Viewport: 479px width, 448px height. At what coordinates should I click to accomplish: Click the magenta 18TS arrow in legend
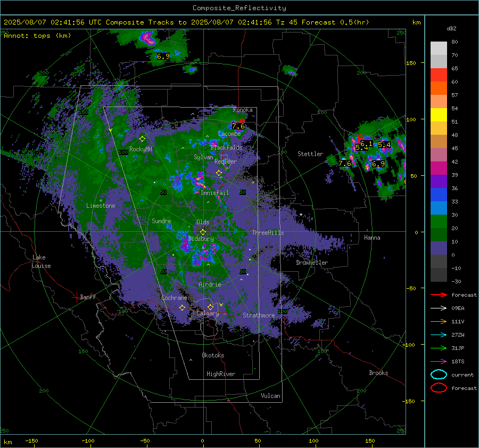point(439,362)
